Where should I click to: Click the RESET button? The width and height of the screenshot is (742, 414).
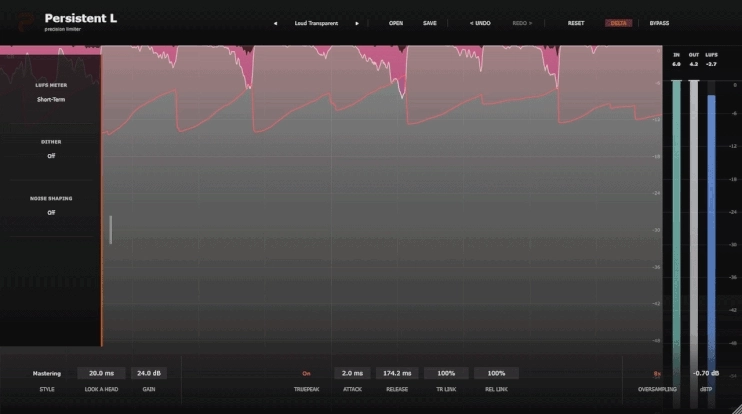[x=576, y=23]
